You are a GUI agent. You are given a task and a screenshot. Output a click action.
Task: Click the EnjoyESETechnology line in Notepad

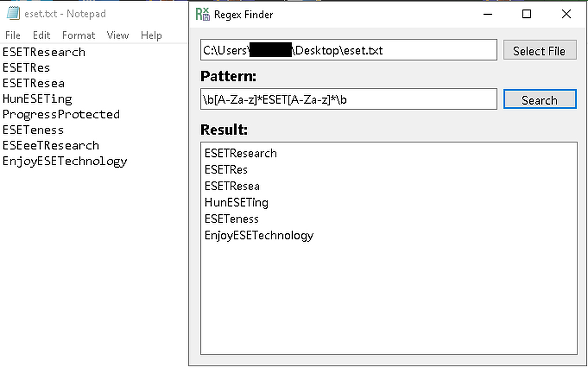[x=65, y=161]
